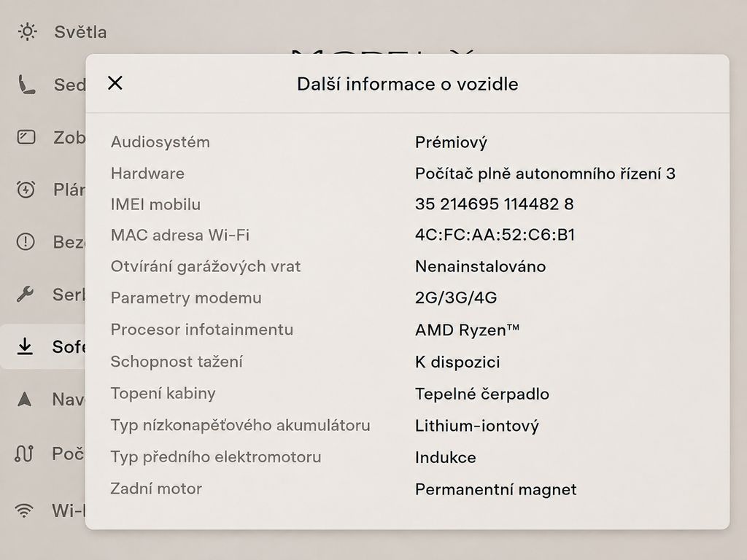Select the service wrench icon
The height and width of the screenshot is (560, 747).
coord(25,295)
